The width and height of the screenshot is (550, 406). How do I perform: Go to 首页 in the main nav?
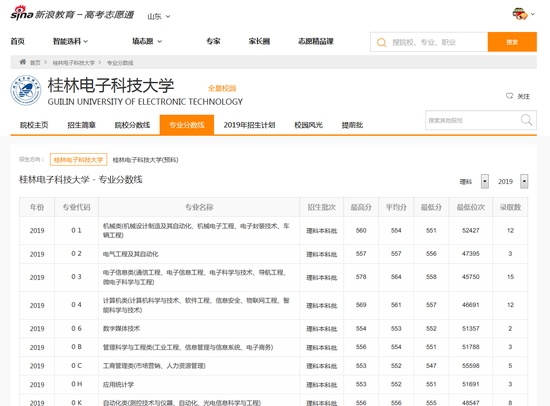(18, 41)
